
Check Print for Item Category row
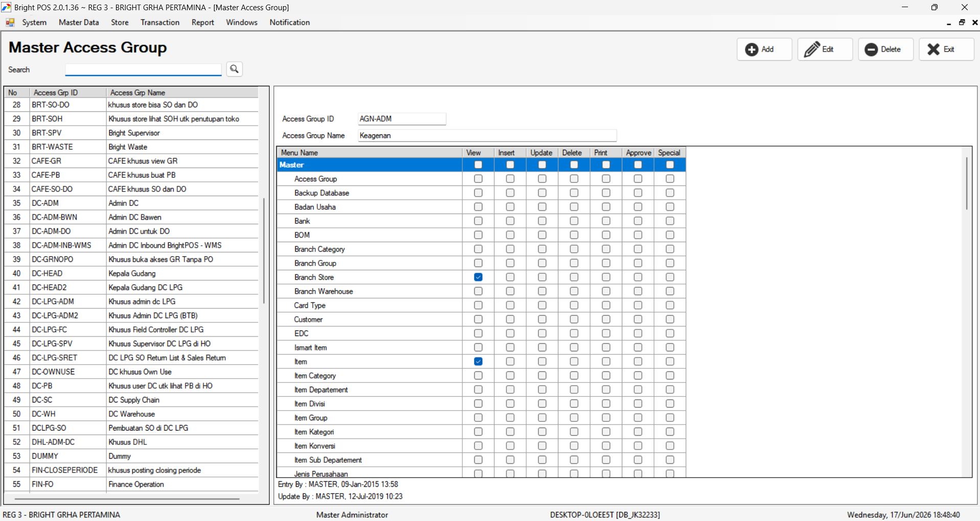click(x=606, y=375)
